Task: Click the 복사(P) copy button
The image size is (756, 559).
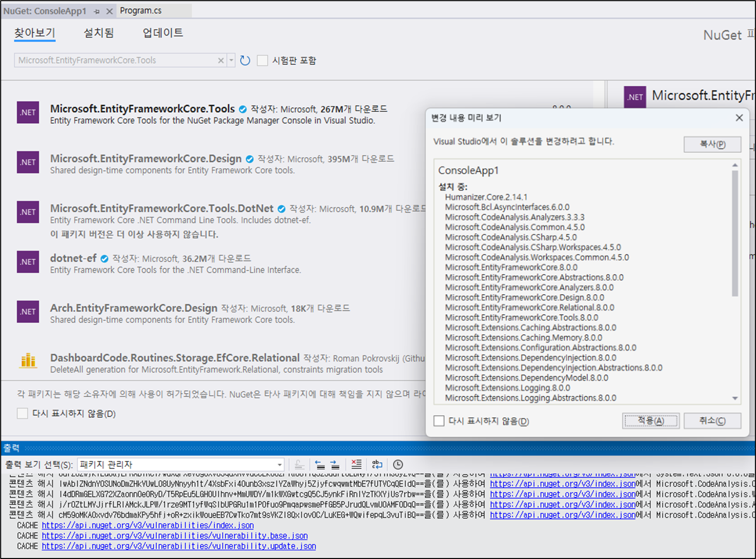Action: [712, 144]
